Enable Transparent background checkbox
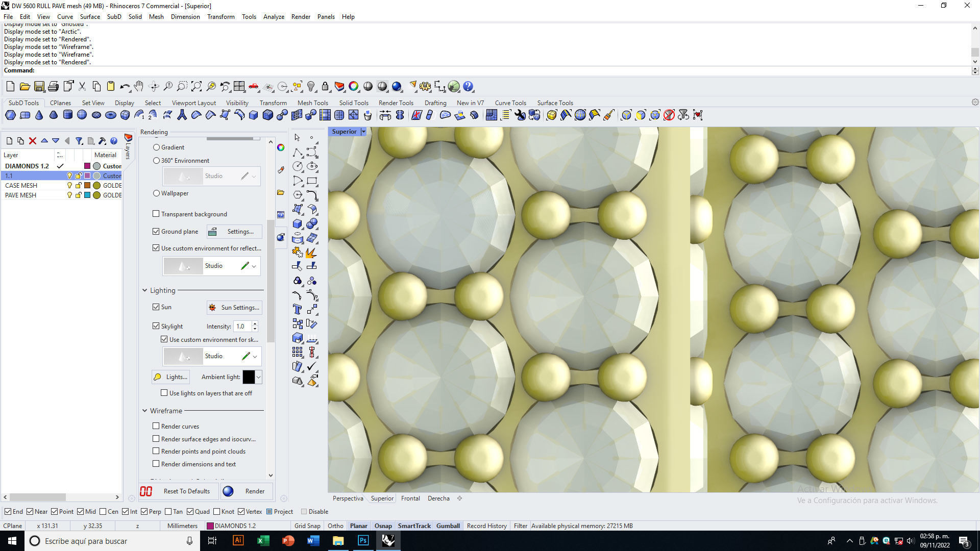The image size is (980, 551). point(156,214)
